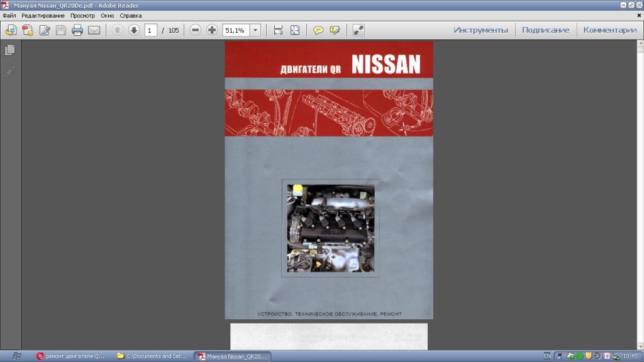
Task: Open the Инструменты pane
Action: [480, 30]
